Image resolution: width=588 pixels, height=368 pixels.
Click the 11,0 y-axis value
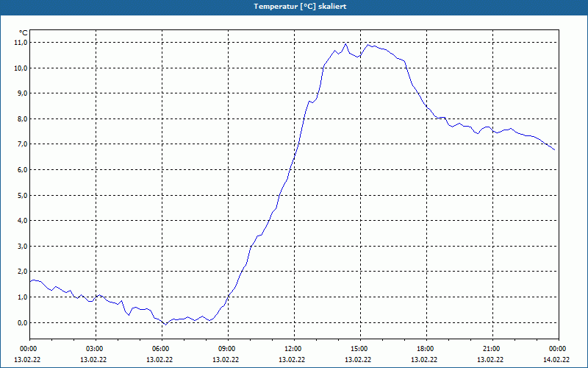(x=22, y=43)
